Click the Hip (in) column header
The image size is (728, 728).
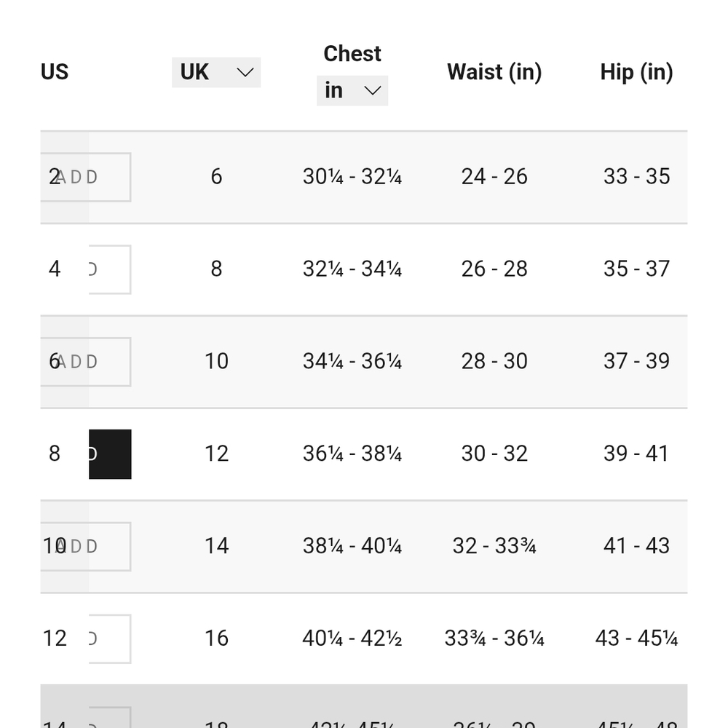click(x=636, y=72)
